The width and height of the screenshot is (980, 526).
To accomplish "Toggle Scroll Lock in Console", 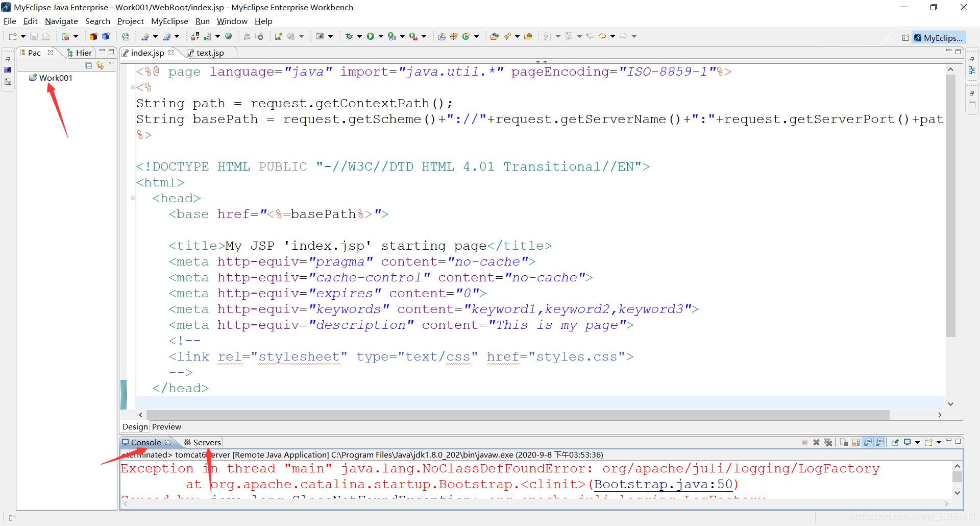I will 855,442.
